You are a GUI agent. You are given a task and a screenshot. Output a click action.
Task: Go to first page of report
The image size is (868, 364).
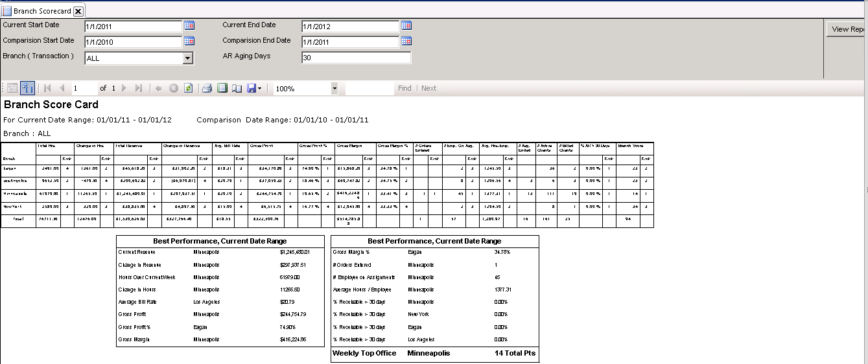click(47, 88)
